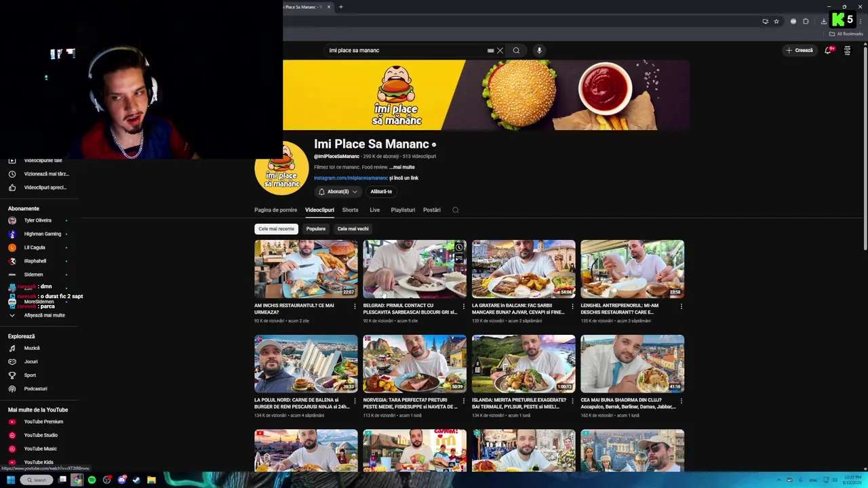The image size is (868, 488).
Task: Switch to Pagina de pornire tab
Action: pos(275,210)
